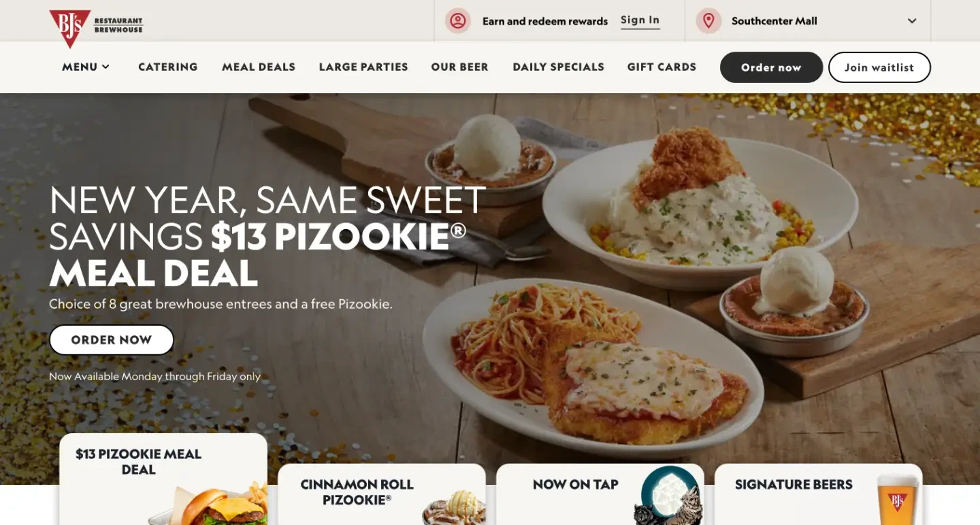Click the rewards profile icon
The image size is (980, 525).
click(x=458, y=20)
